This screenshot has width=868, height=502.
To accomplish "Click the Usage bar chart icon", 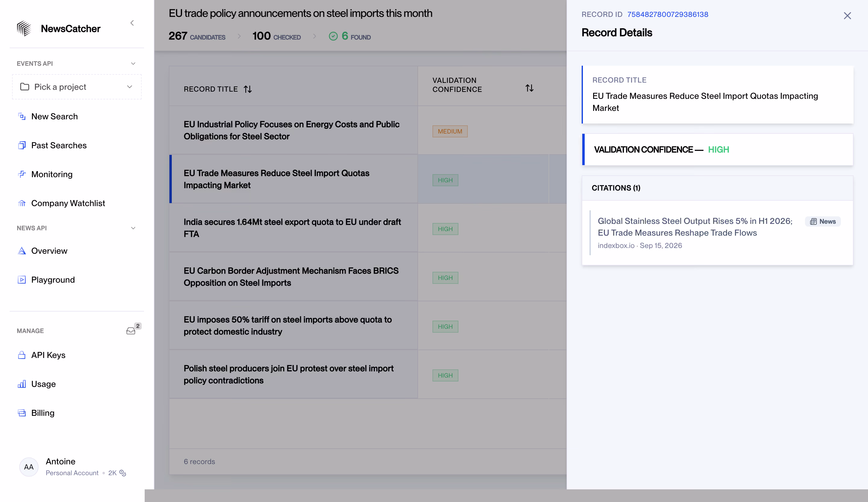I will [x=22, y=384].
